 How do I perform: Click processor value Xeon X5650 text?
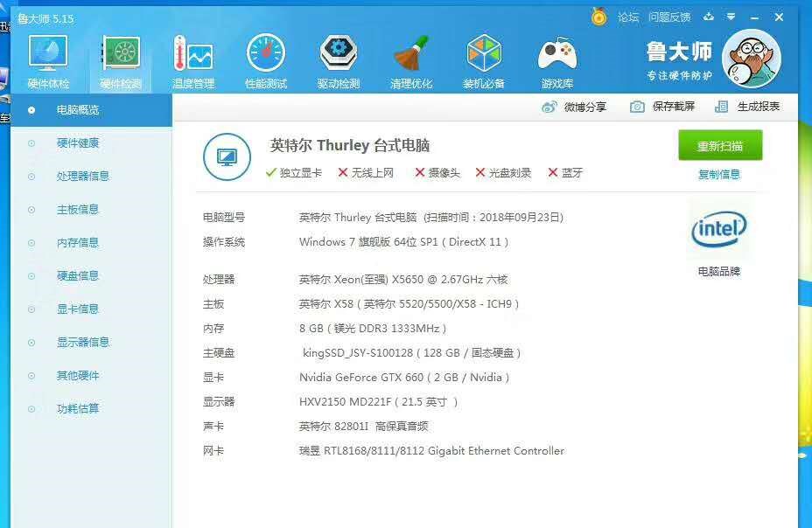click(403, 279)
